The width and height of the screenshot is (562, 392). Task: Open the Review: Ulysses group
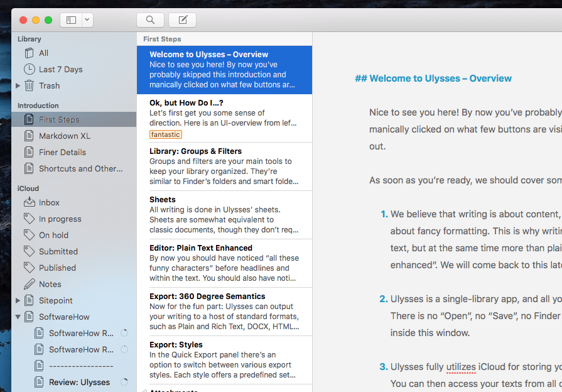(x=74, y=383)
